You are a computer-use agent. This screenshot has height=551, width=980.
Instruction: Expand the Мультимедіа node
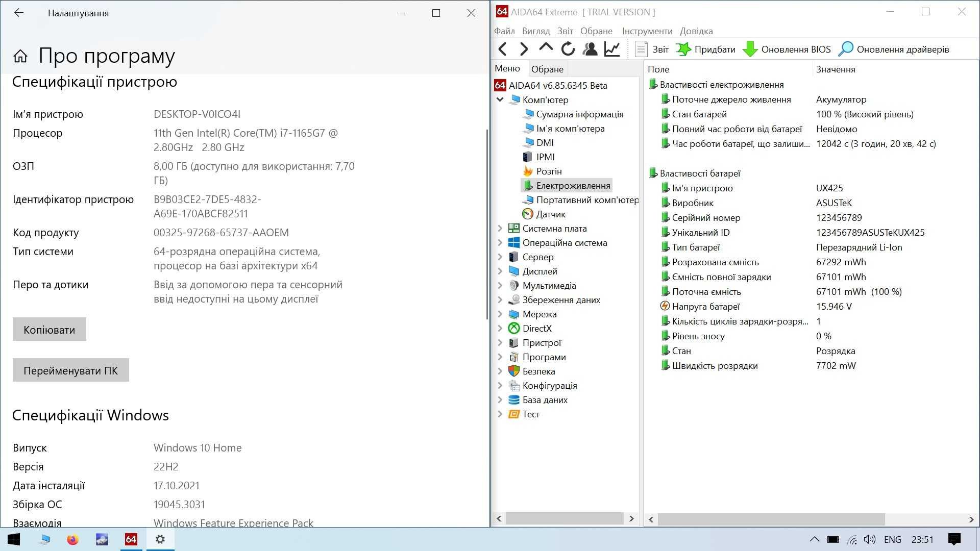(500, 285)
